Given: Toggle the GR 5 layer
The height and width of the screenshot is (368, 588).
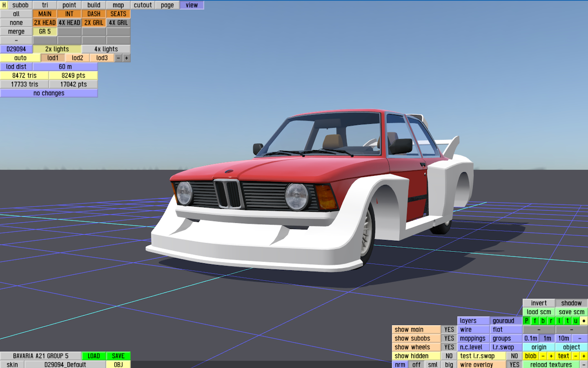Looking at the screenshot, I should pyautogui.click(x=45, y=31).
